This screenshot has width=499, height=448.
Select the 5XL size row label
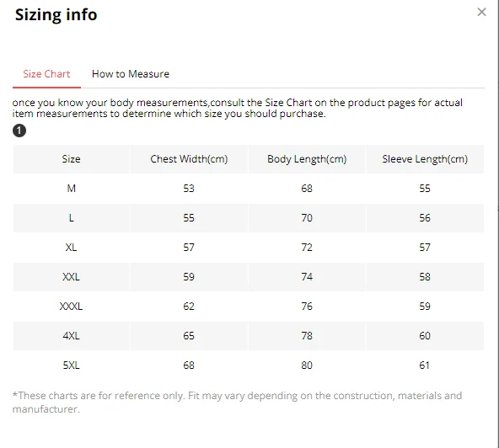coord(72,365)
